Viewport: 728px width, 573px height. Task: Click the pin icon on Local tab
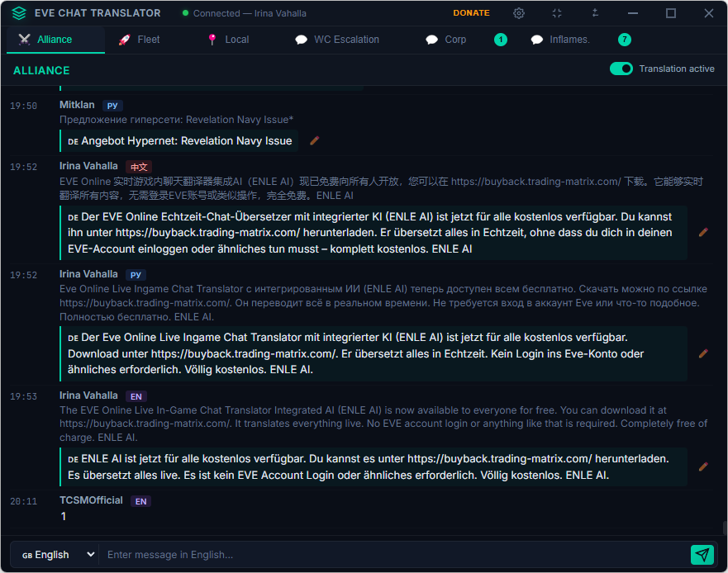pyautogui.click(x=212, y=40)
